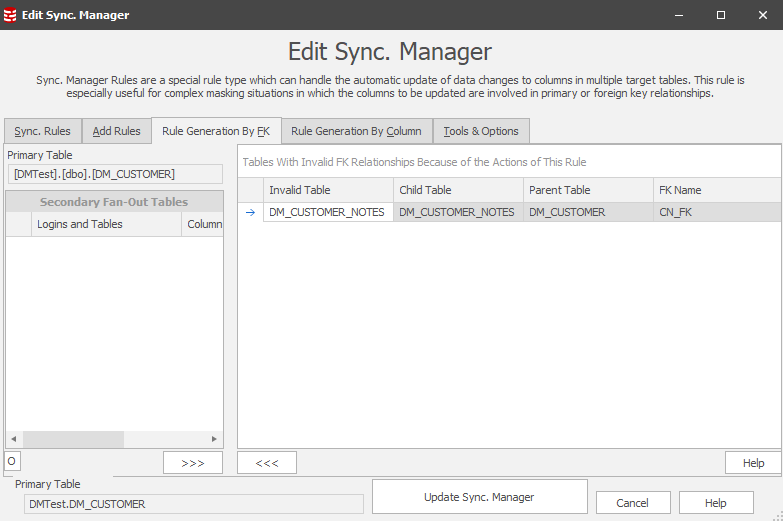Click the app icon in the title bar
Screen dimensions: 783x521
[x=11, y=15]
